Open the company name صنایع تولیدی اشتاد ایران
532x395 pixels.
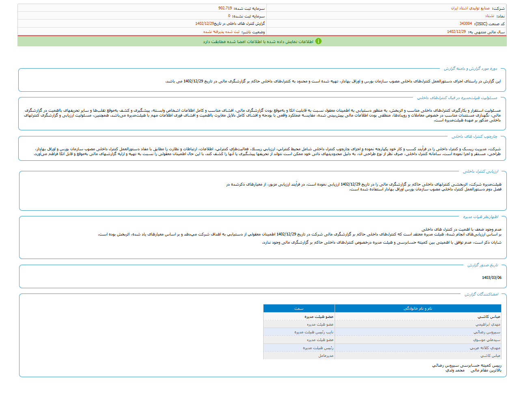[470, 8]
